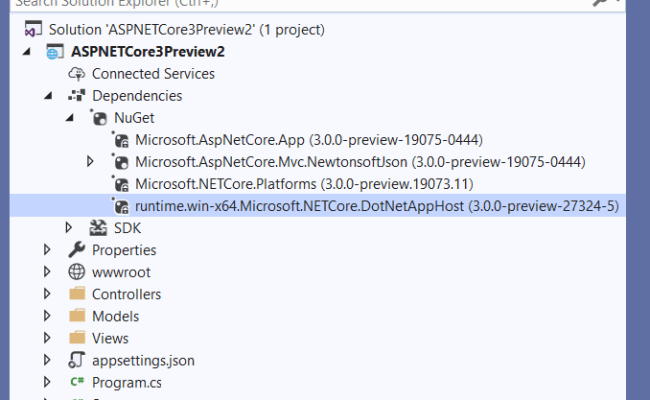
Task: Expand the wwwroot folder
Action: [x=47, y=272]
